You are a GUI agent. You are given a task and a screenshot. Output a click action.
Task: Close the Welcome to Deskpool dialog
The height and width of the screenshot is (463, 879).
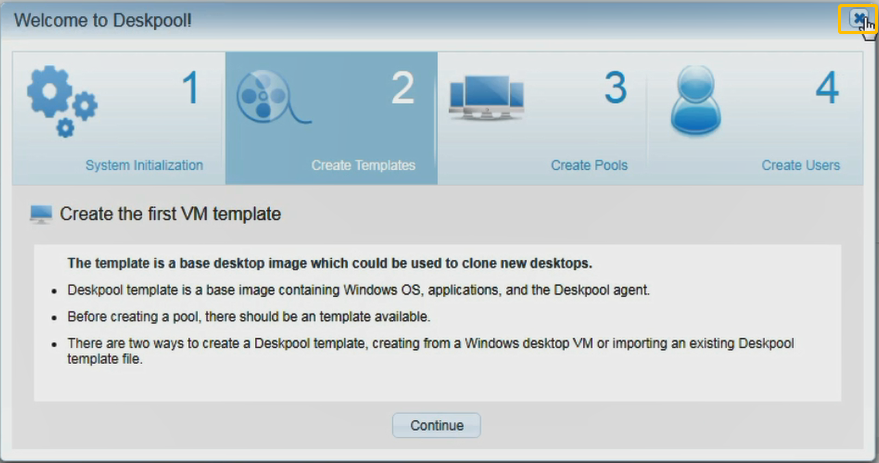click(x=858, y=19)
